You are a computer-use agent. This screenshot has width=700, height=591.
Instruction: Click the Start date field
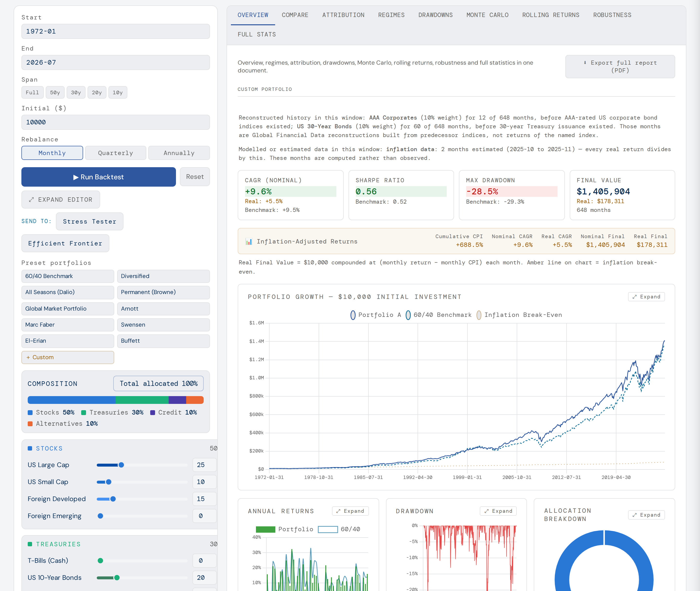click(x=116, y=32)
